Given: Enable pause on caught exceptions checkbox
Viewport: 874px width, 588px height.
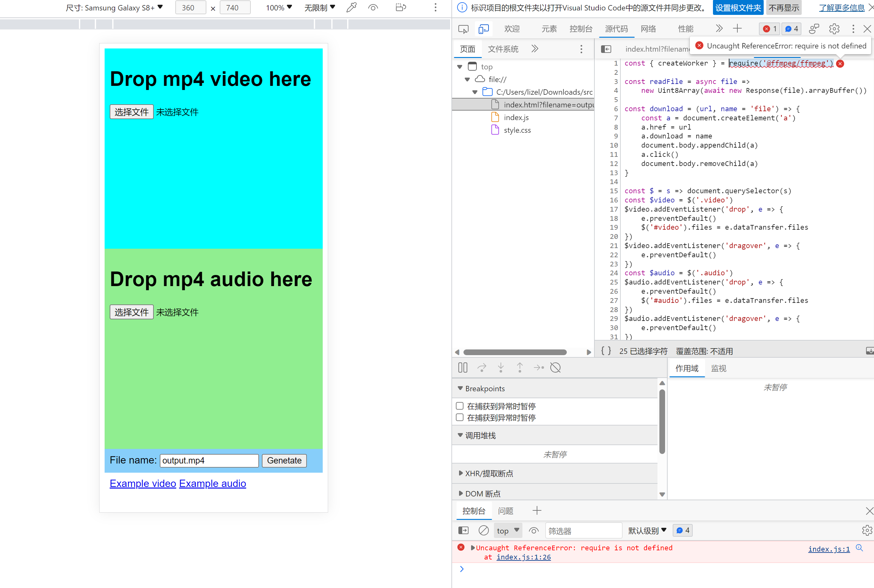Looking at the screenshot, I should coord(459,417).
